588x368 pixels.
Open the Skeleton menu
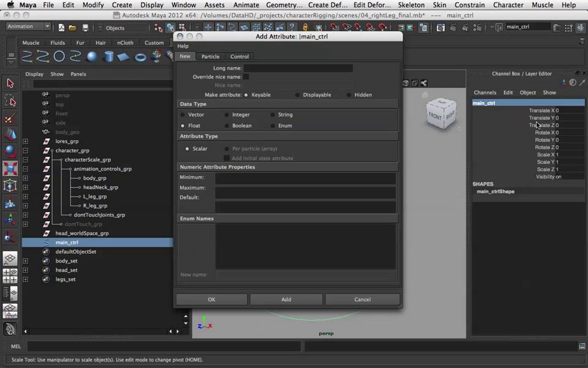point(411,5)
